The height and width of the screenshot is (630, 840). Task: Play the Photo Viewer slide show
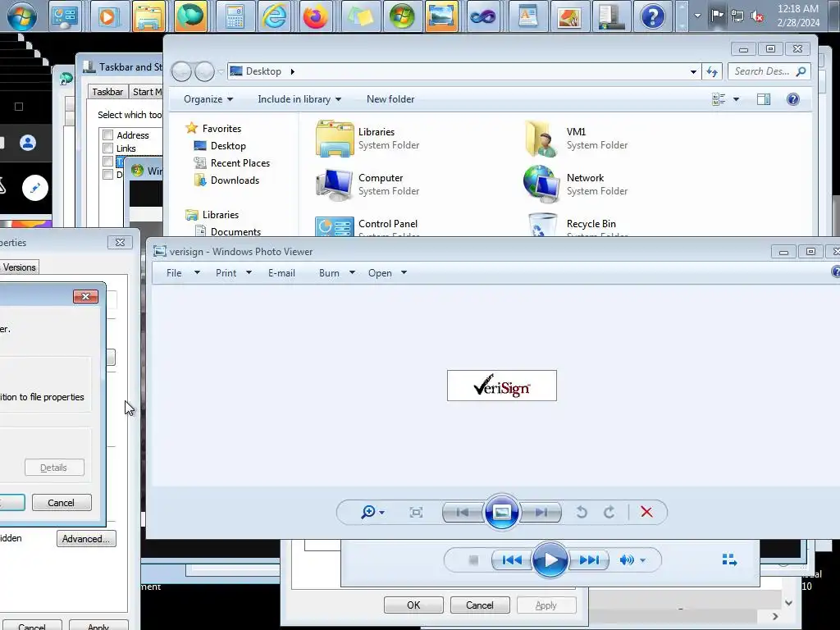pyautogui.click(x=501, y=513)
